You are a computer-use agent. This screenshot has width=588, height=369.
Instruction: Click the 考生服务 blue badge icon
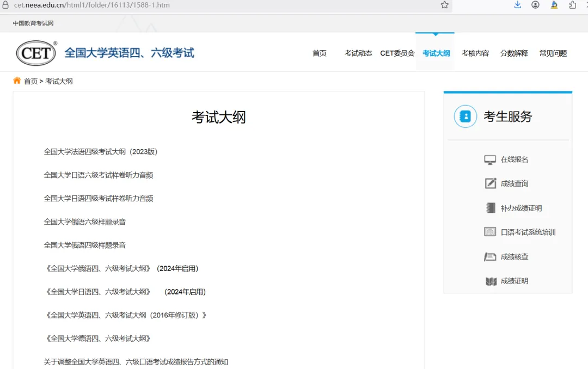pos(465,116)
